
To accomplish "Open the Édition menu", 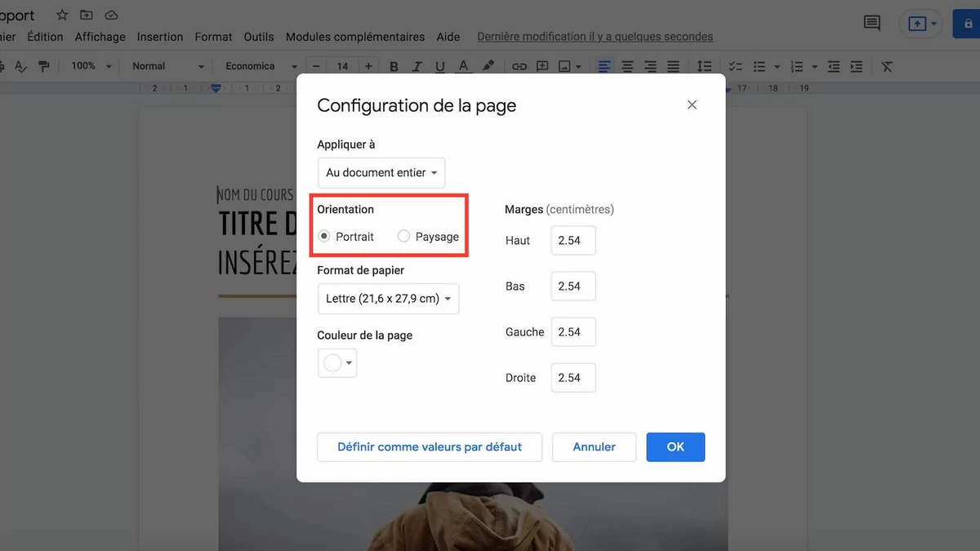I will (45, 37).
